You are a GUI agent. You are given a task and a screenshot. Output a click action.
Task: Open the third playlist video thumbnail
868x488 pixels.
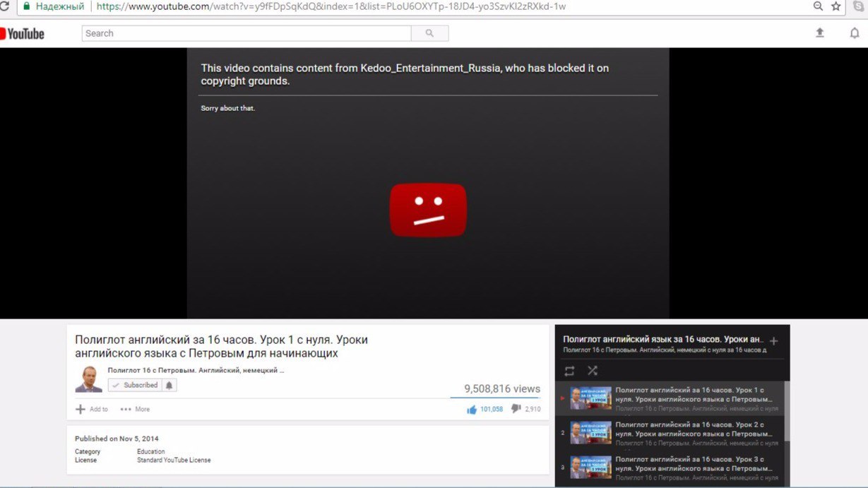591,468
